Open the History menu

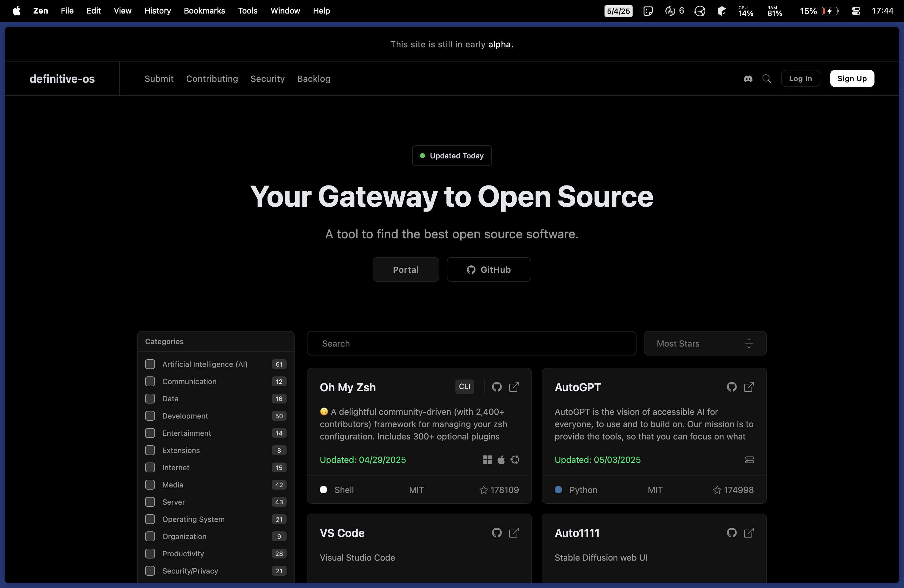157,11
